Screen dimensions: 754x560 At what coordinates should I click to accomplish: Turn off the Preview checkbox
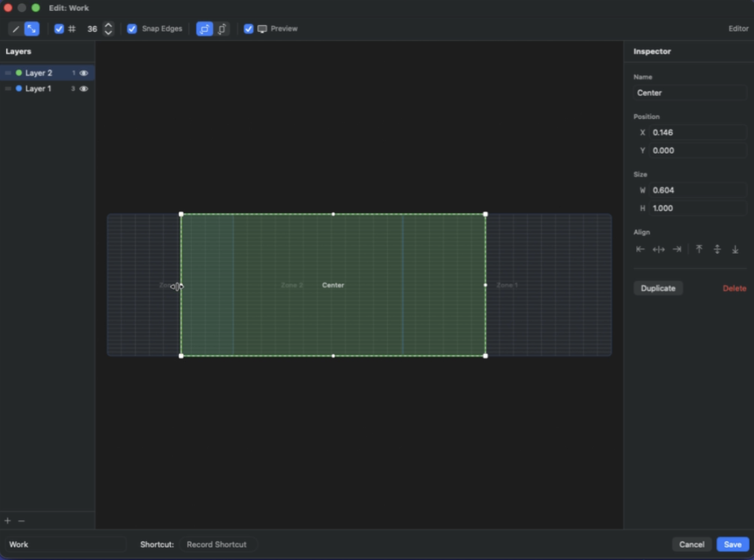pos(248,29)
